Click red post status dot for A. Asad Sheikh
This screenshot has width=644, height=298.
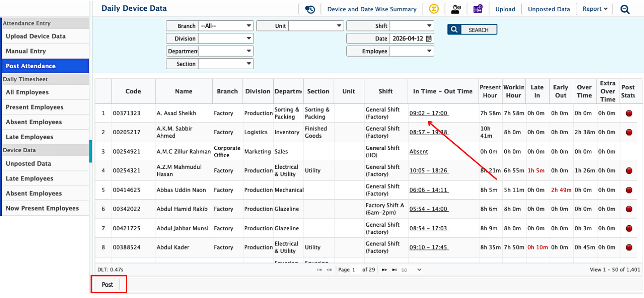pos(629,114)
